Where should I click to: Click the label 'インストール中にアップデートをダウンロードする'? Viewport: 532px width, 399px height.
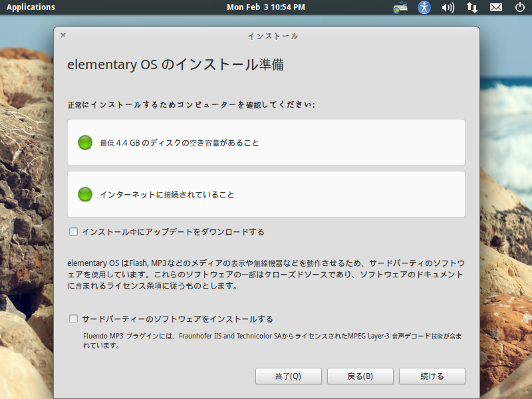pyautogui.click(x=174, y=232)
